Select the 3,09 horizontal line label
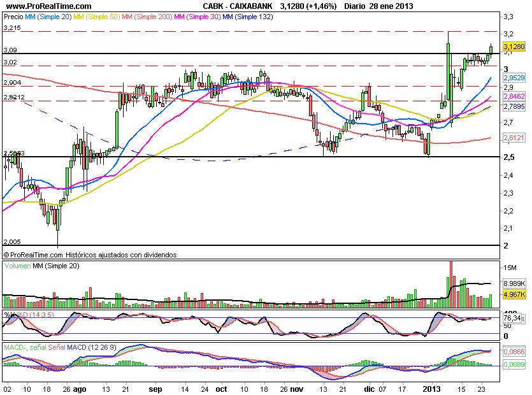Screen dimensions: 532x395 pyautogui.click(x=10, y=50)
